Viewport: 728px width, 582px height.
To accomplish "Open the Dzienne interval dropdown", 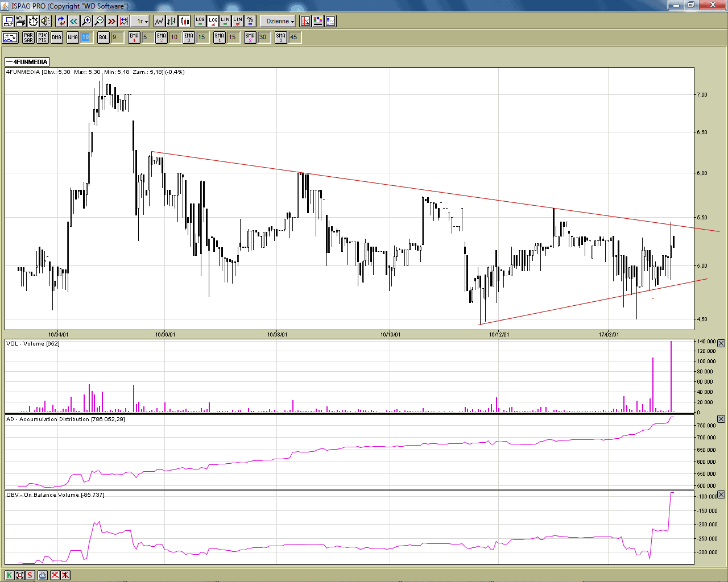I will (x=280, y=21).
